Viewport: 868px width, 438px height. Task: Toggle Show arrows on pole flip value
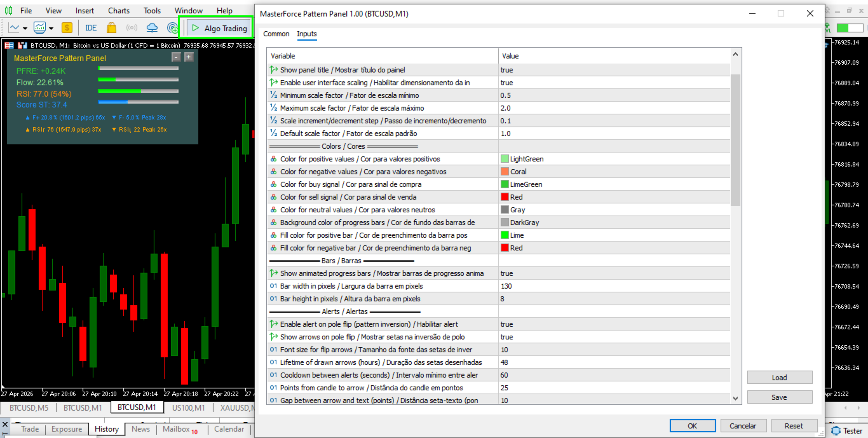(614, 337)
